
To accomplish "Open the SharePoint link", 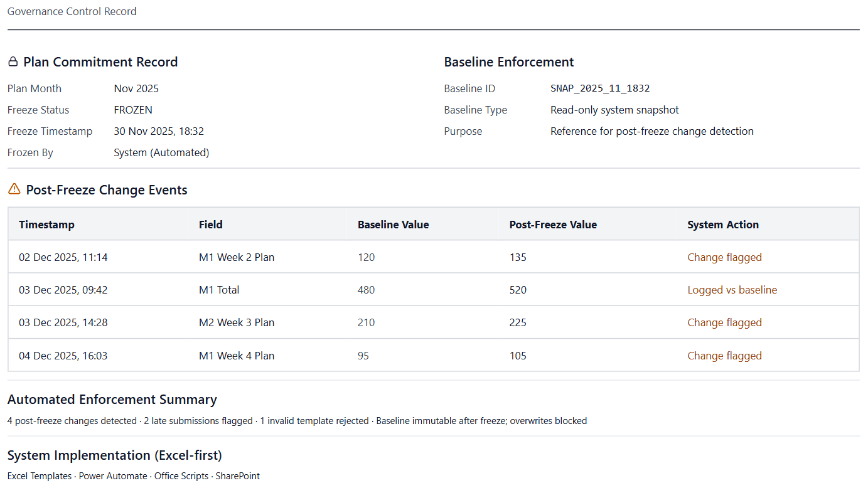I will point(237,475).
